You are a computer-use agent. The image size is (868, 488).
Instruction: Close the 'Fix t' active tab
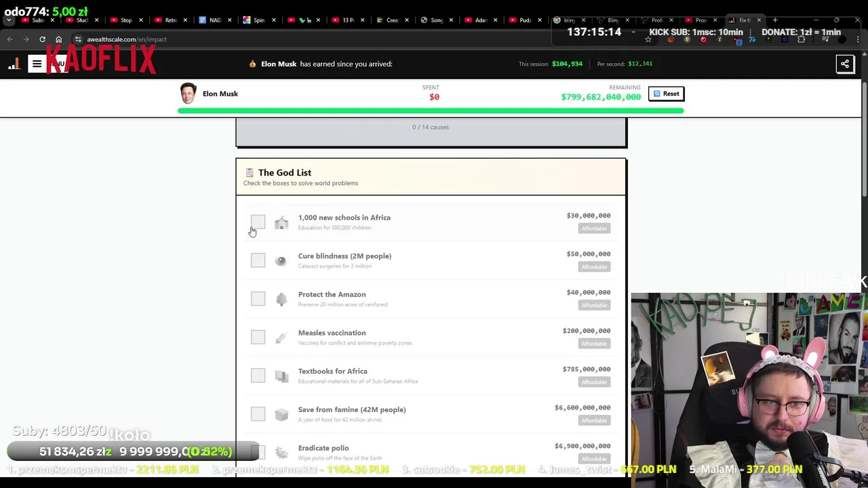[759, 20]
